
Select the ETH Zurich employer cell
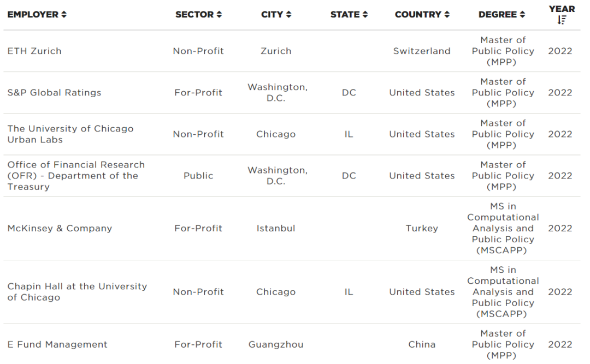tap(34, 51)
